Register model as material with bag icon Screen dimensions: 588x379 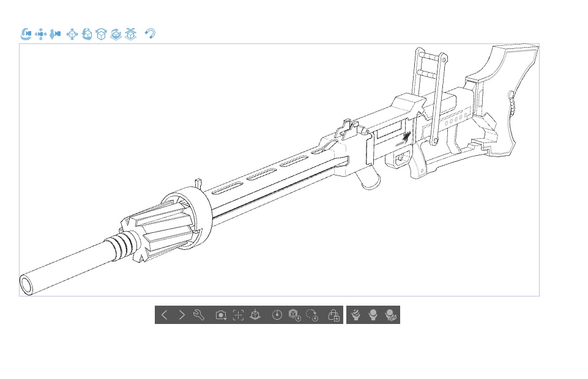[333, 315]
